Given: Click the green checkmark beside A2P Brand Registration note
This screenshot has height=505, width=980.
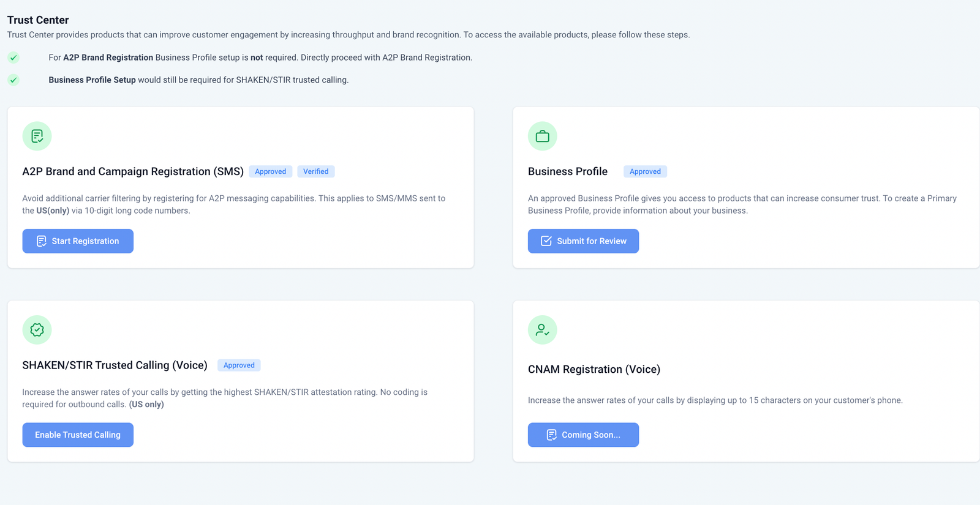Looking at the screenshot, I should point(13,58).
